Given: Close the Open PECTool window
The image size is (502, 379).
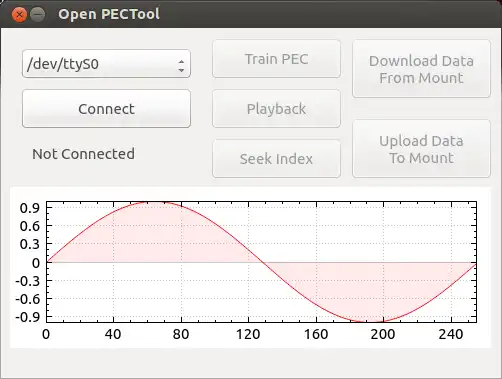Looking at the screenshot, I should [19, 14].
